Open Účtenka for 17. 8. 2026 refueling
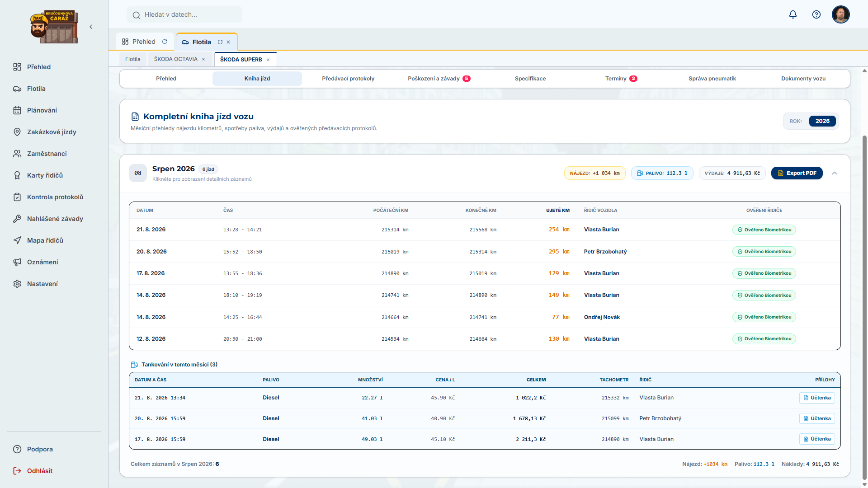 coord(817,439)
